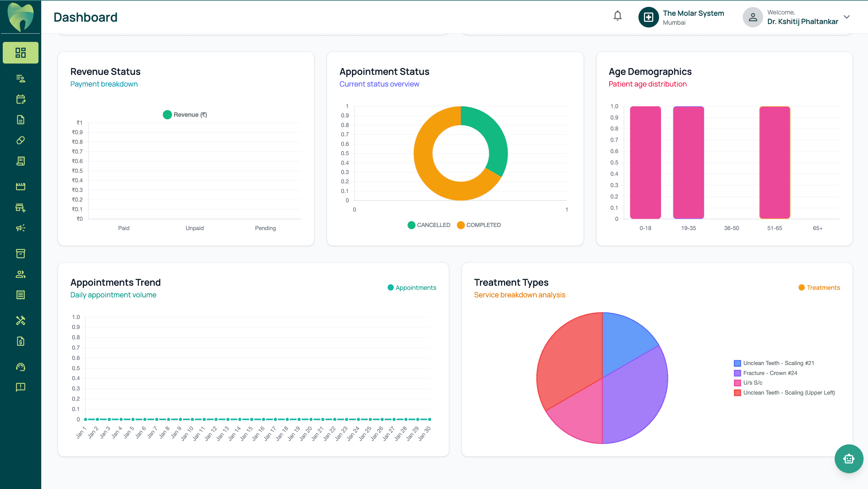Click the tools and hammer sidebar icon
This screenshot has height=489, width=868.
[x=21, y=320]
